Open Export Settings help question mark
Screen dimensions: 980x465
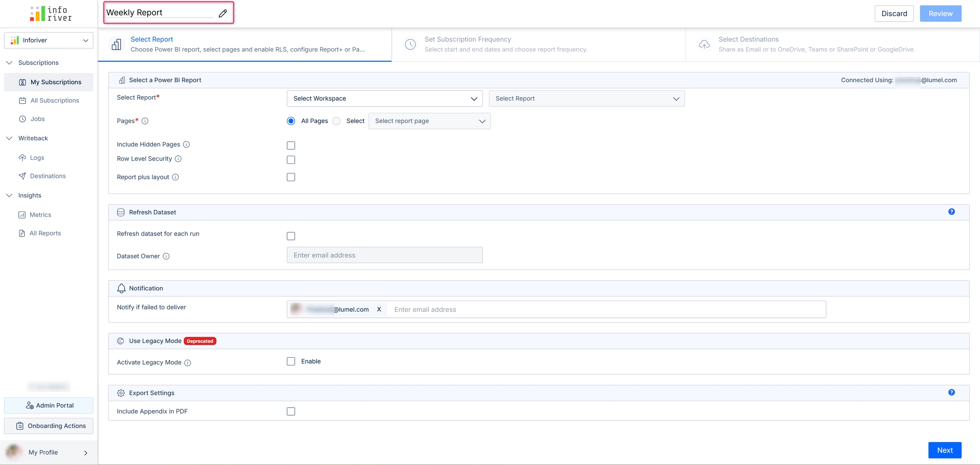coord(951,392)
